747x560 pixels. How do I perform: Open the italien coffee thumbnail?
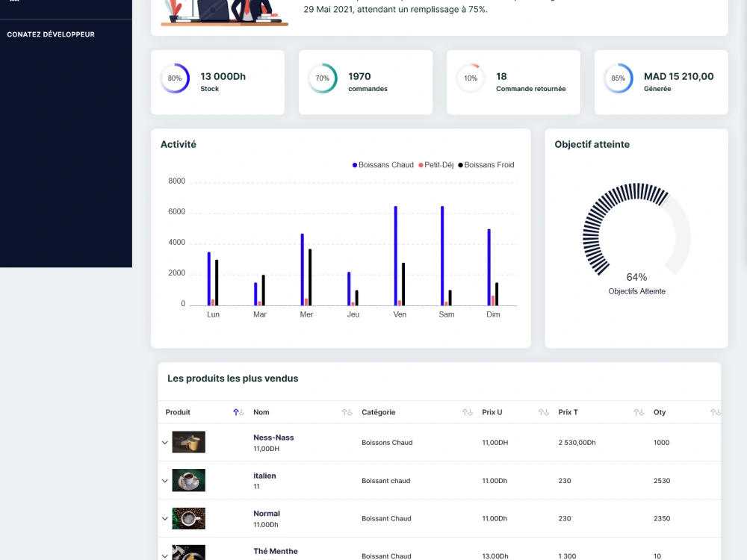[x=189, y=480]
